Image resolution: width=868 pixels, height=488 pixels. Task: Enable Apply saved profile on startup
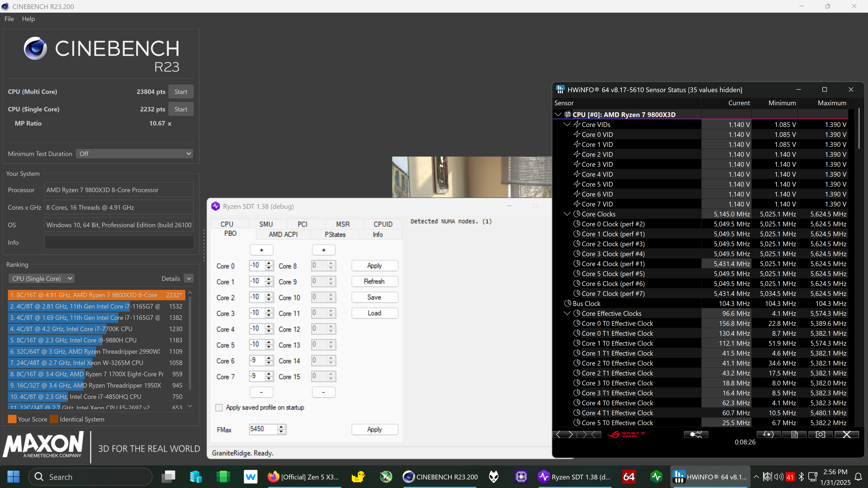click(219, 408)
